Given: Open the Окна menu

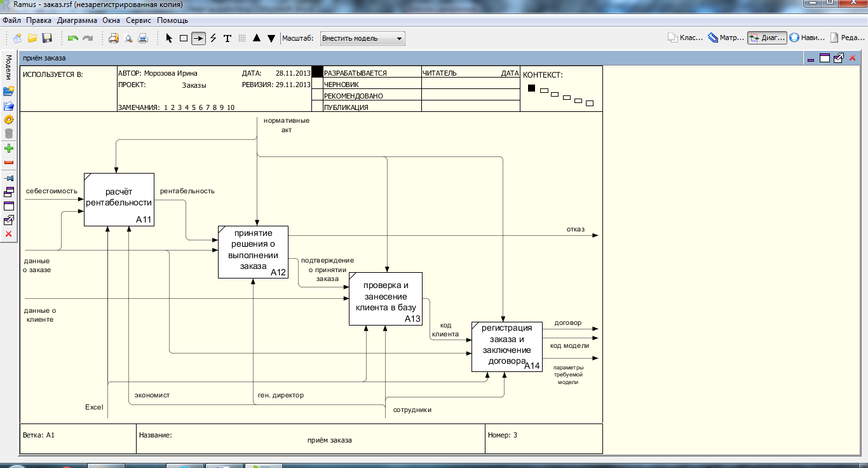Looking at the screenshot, I should 111,20.
